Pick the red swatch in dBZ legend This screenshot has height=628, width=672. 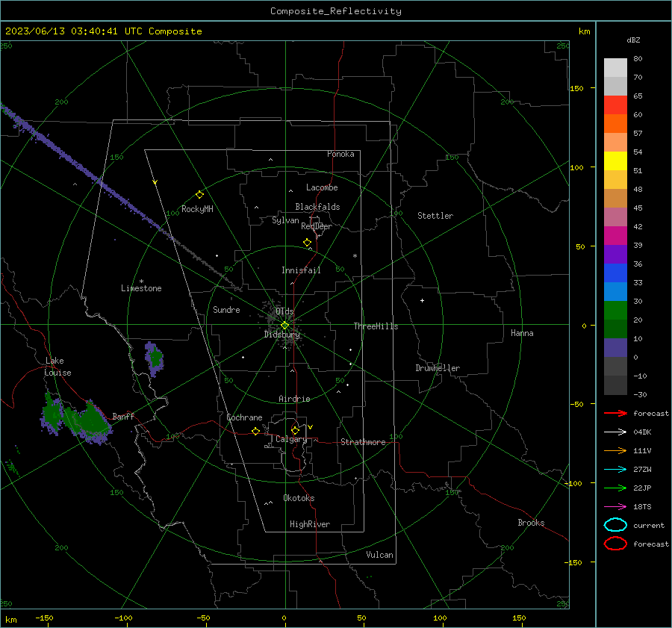tap(615, 105)
